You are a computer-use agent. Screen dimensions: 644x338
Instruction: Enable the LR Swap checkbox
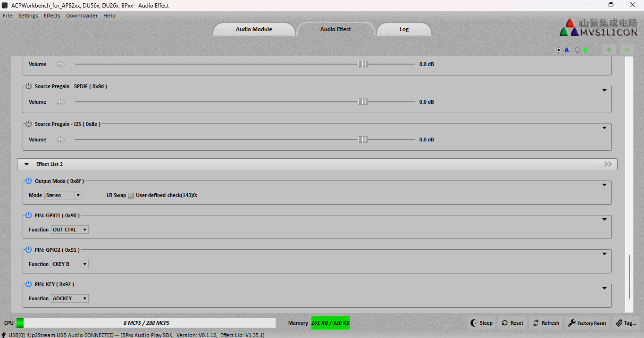pyautogui.click(x=131, y=195)
